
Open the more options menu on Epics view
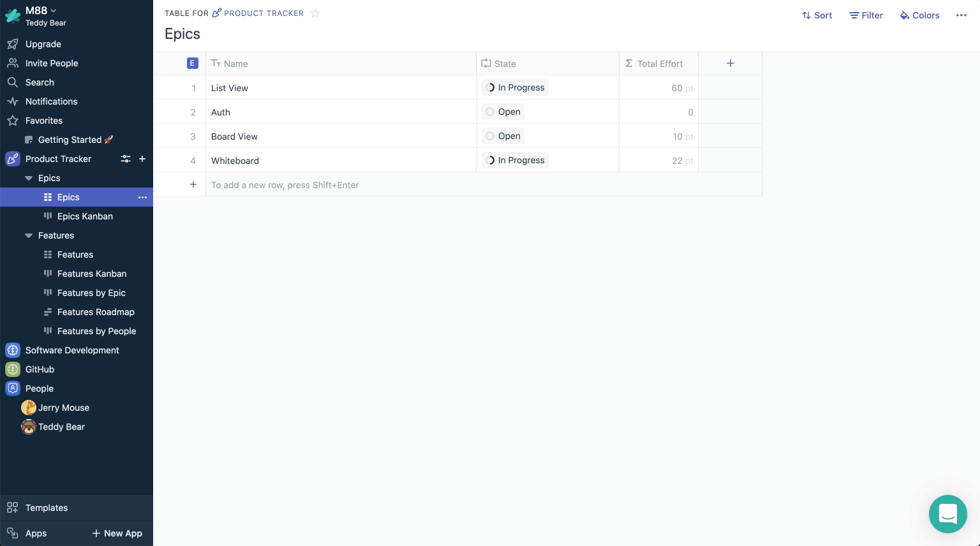pos(142,197)
